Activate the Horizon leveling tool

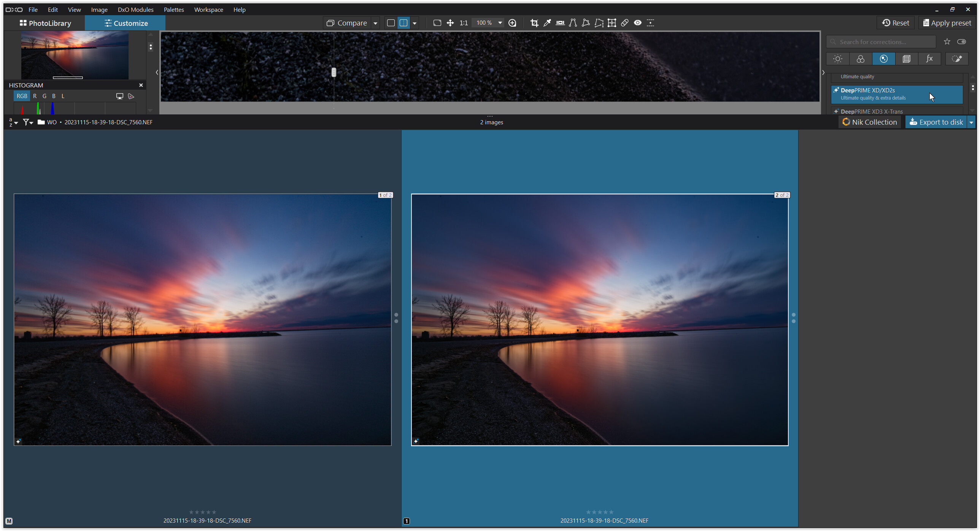560,23
